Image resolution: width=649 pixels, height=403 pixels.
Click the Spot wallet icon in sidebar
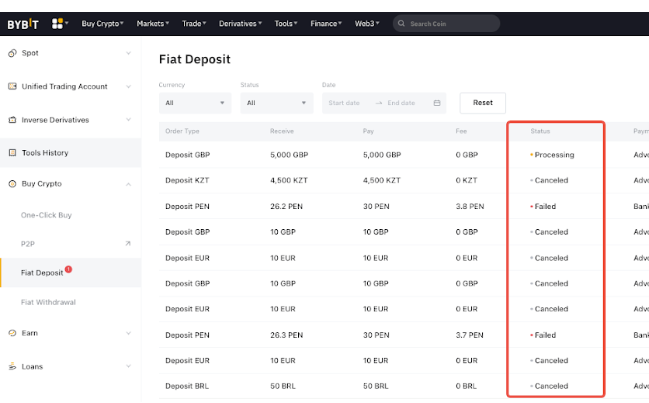[12, 52]
